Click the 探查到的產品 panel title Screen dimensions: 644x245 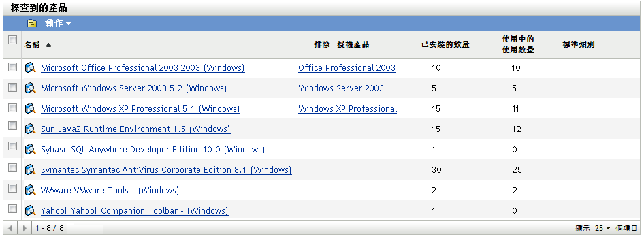[39, 7]
